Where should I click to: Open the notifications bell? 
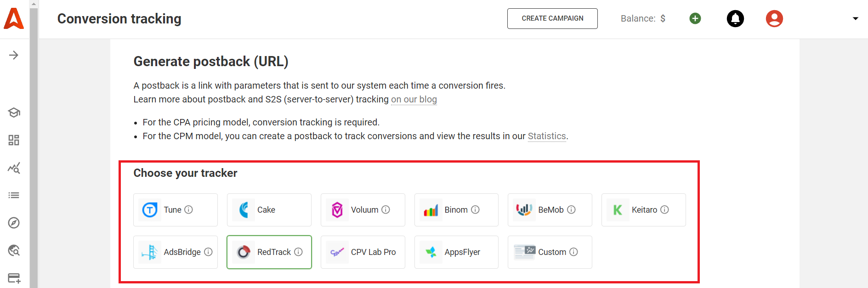(735, 18)
